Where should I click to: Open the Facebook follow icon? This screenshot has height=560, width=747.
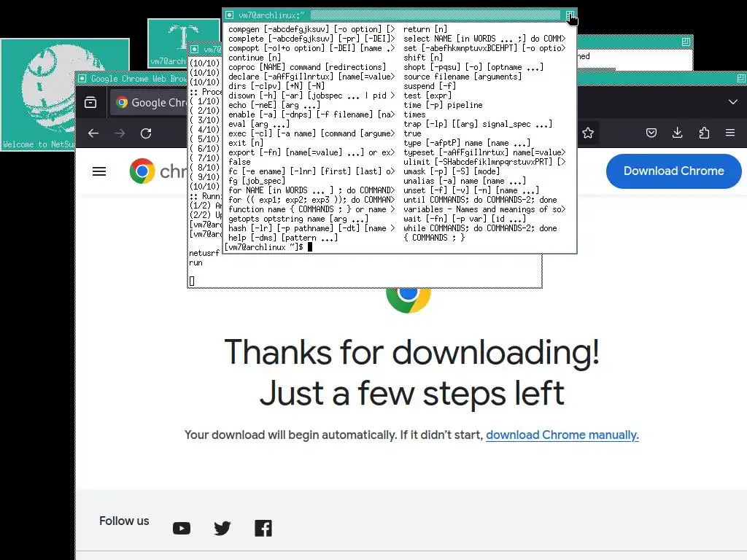tap(263, 528)
